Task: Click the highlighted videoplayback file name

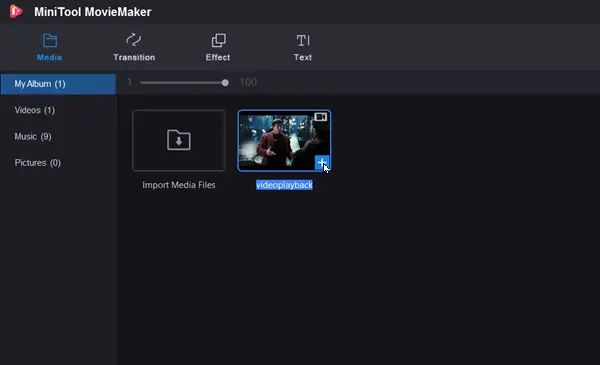Action: 284,185
